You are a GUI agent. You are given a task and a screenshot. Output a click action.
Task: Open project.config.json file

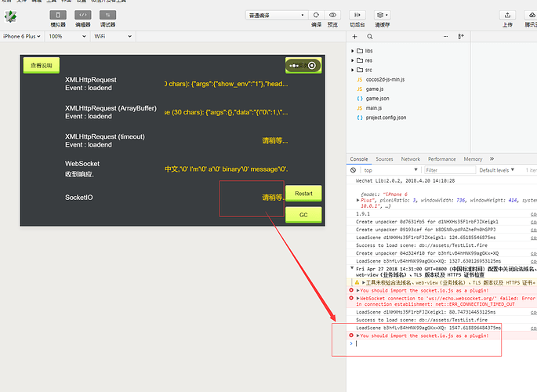[386, 118]
